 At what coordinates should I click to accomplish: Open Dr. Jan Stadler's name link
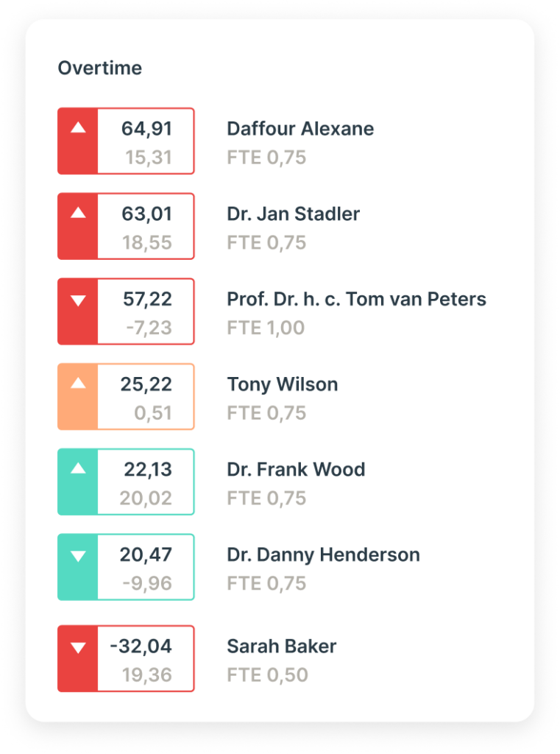(x=293, y=214)
